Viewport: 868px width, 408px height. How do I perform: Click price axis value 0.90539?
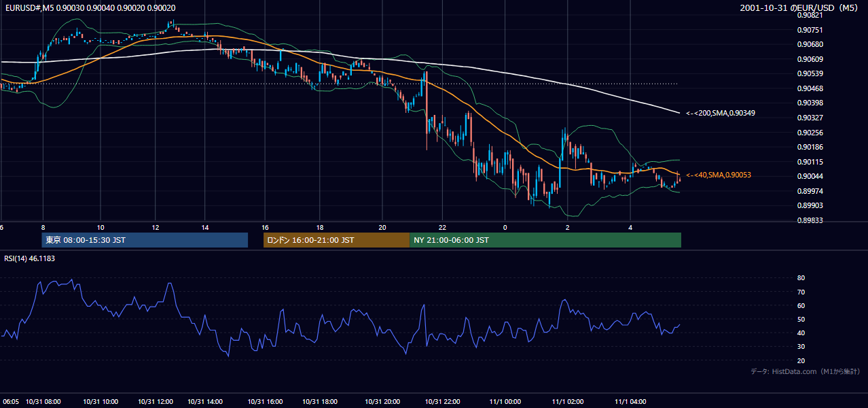810,73
